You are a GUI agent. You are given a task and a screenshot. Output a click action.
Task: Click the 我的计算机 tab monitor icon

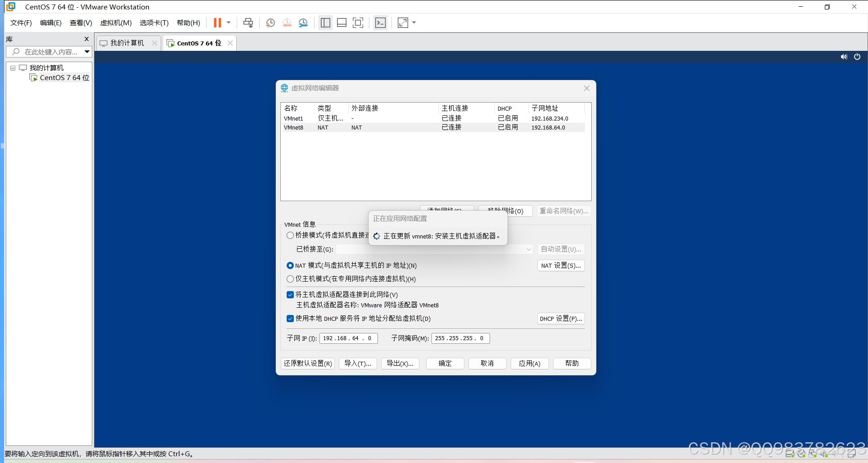[x=103, y=43]
